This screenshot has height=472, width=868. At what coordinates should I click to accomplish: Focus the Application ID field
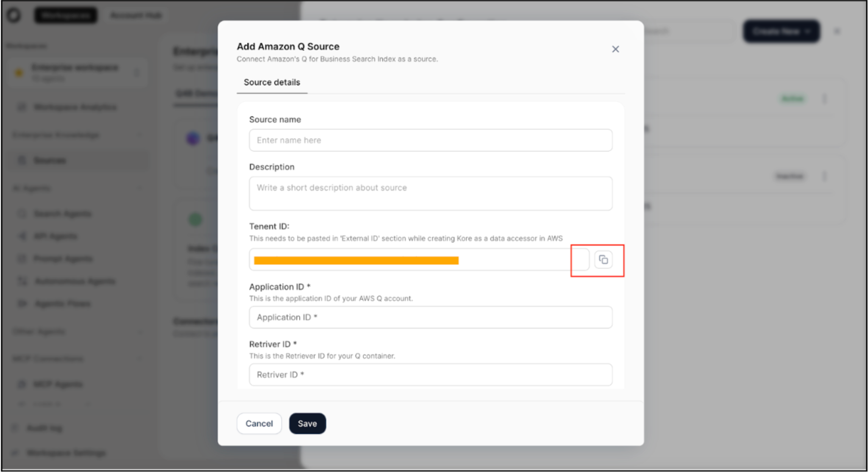click(430, 317)
